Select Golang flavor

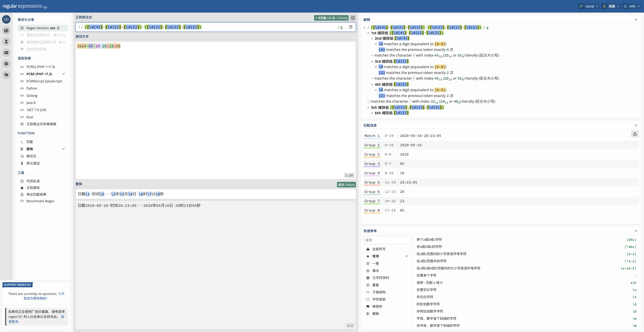(x=43, y=95)
